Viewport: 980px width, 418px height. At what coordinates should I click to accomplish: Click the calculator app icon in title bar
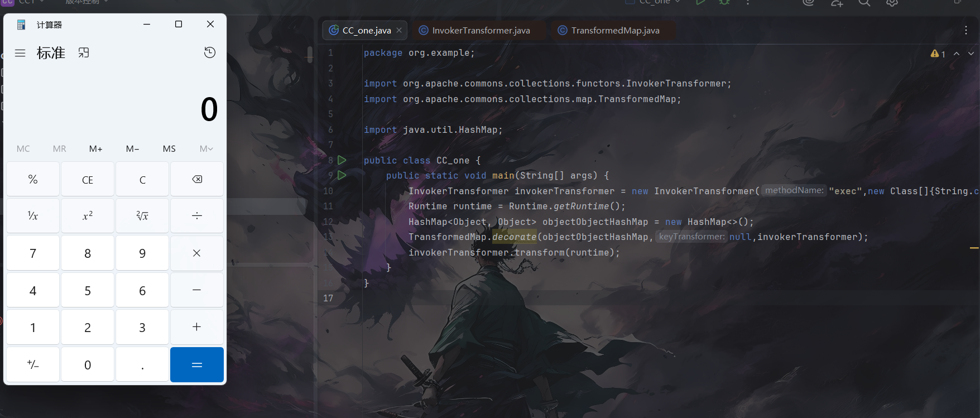(x=21, y=25)
